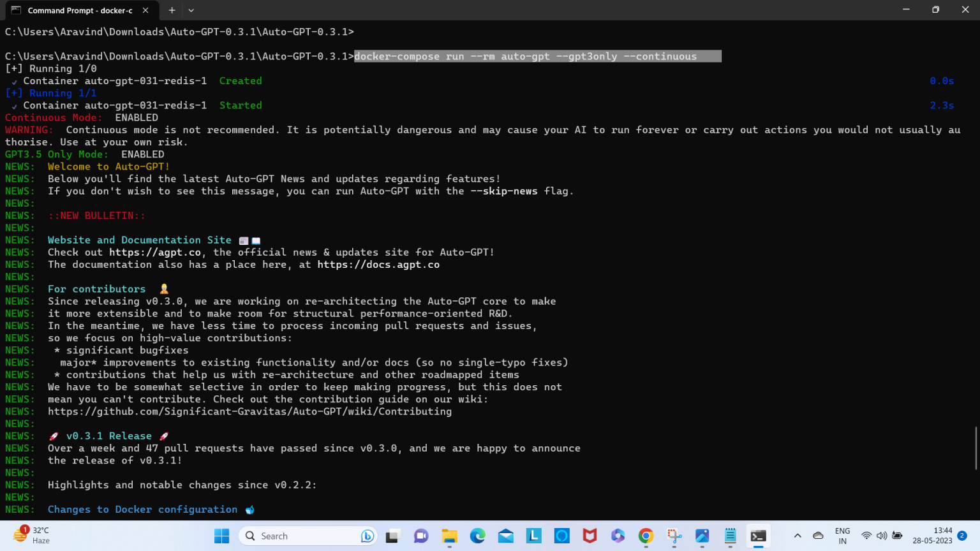
Task: Open the Mail app on taskbar
Action: point(506,536)
